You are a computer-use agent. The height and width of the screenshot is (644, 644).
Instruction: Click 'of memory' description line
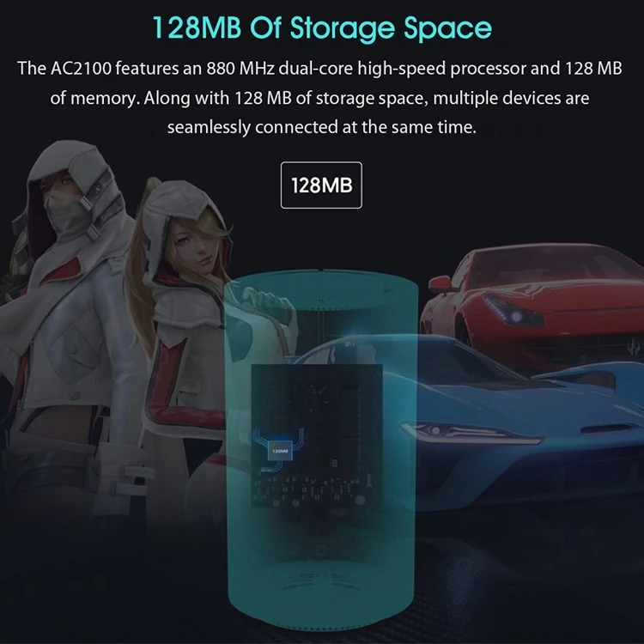[x=320, y=98]
